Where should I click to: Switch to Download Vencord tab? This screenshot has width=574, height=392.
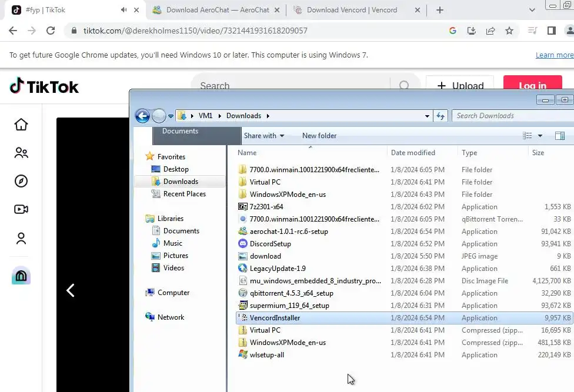coord(352,10)
